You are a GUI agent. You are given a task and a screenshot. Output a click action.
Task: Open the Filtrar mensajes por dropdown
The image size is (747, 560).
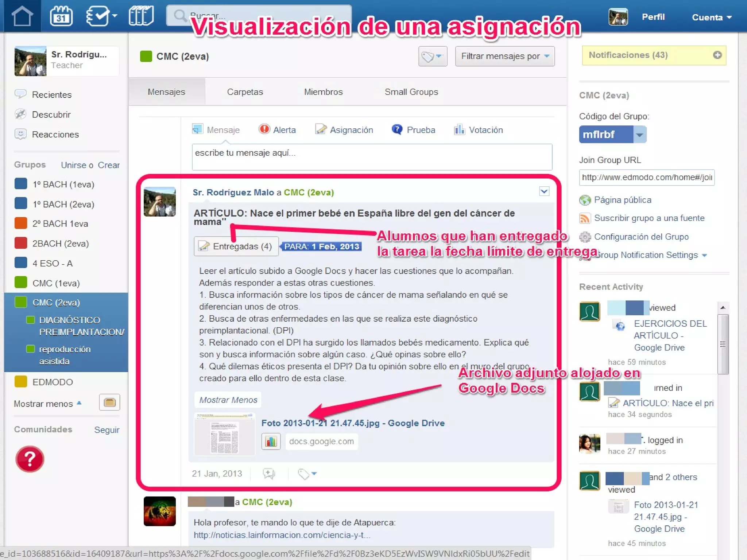(504, 56)
